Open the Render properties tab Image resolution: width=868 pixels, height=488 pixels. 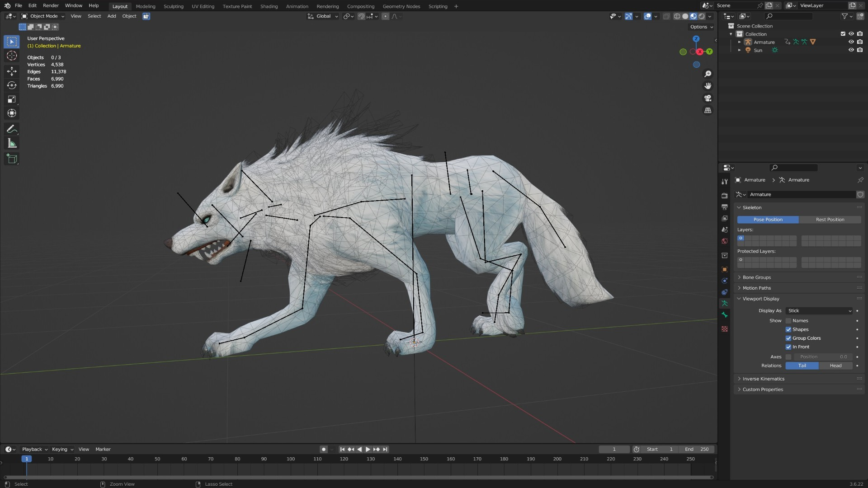(725, 196)
